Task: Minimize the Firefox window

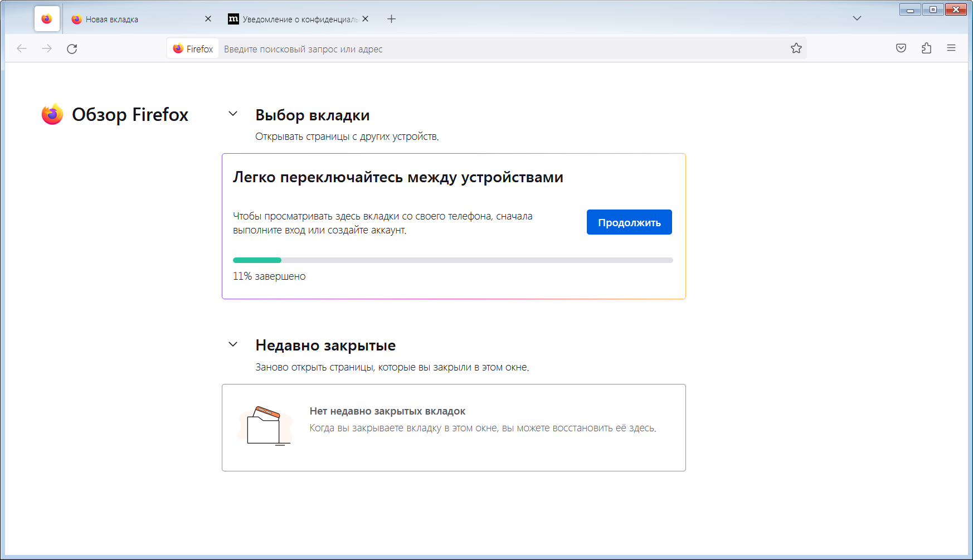Action: (x=910, y=9)
